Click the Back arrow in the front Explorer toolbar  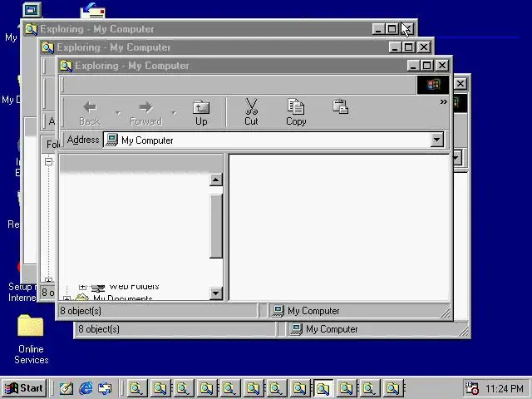tap(90, 107)
